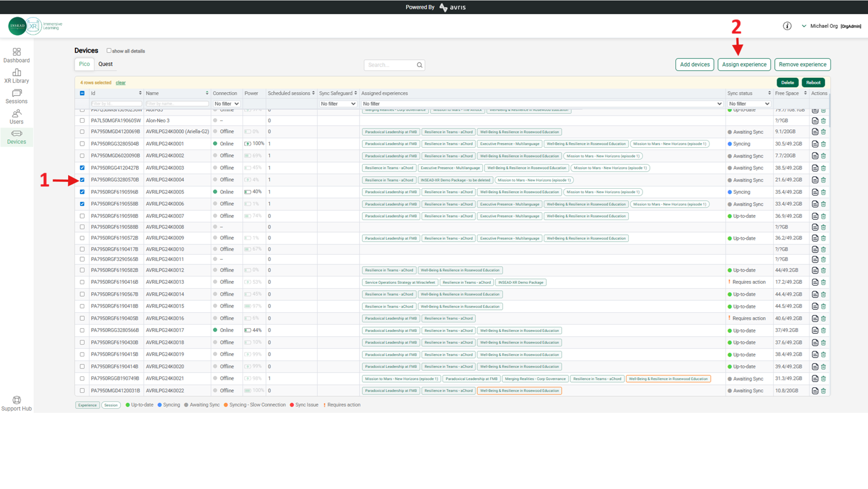Open the Connection filter dropdown
This screenshot has height=489, width=868.
[227, 104]
